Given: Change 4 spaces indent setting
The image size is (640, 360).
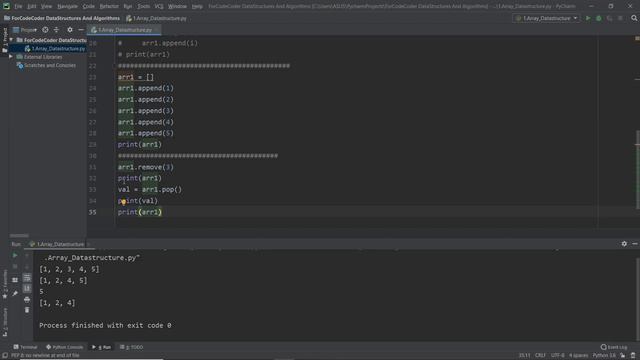Looking at the screenshot, I should (x=578, y=356).
